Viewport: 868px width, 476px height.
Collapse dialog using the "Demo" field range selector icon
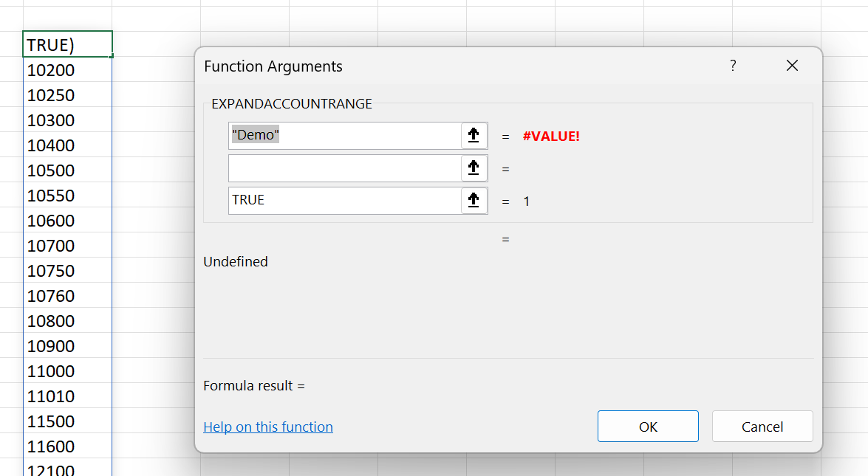[474, 136]
